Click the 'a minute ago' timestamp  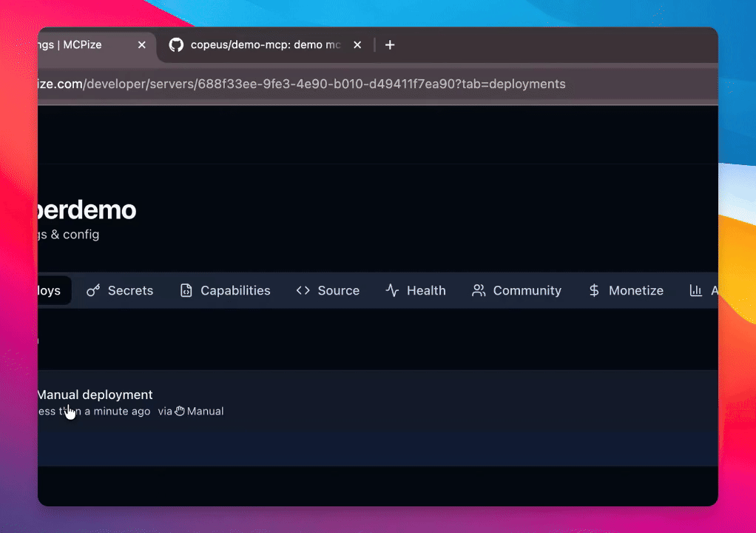117,412
